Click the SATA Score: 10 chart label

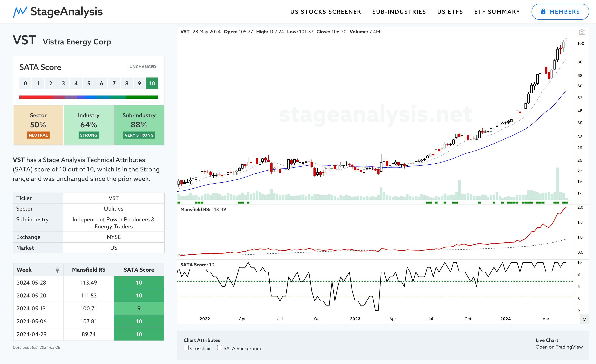(197, 265)
